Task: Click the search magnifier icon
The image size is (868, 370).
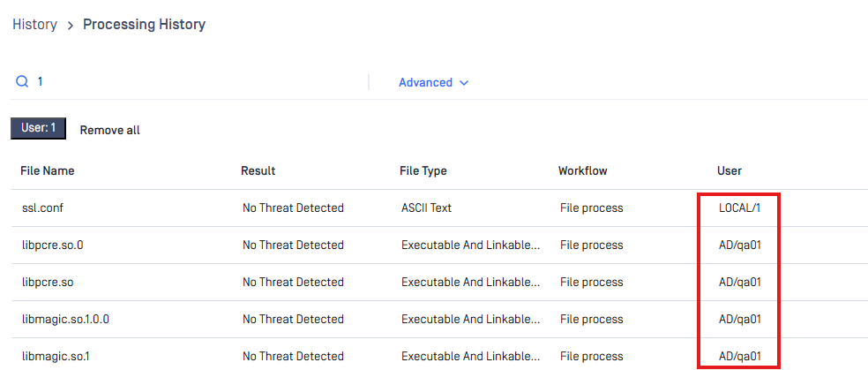Action: click(22, 82)
